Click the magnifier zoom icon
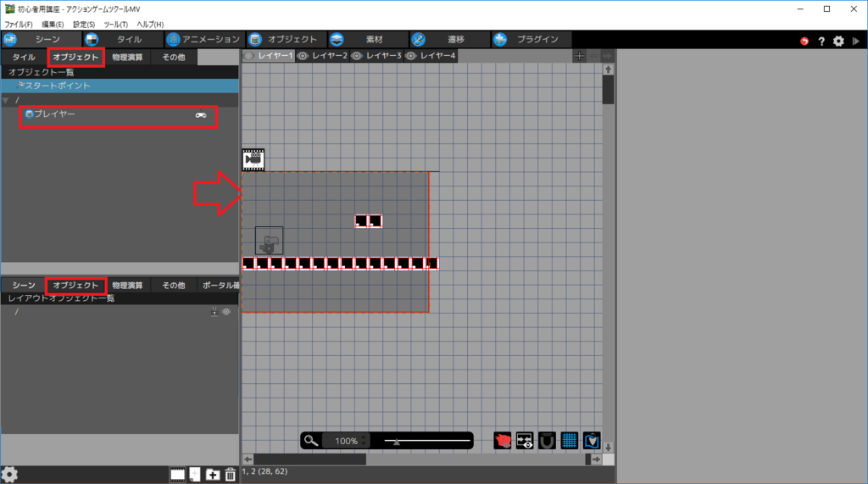The image size is (868, 484). [x=311, y=441]
